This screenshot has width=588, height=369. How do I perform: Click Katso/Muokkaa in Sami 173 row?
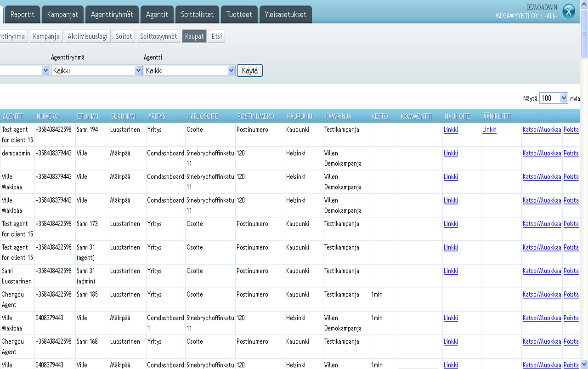tap(542, 224)
